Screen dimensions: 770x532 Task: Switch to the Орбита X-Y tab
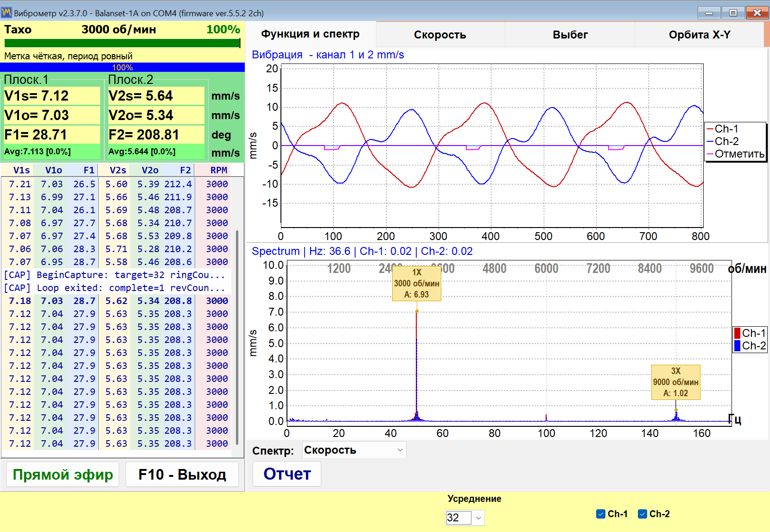pyautogui.click(x=699, y=35)
